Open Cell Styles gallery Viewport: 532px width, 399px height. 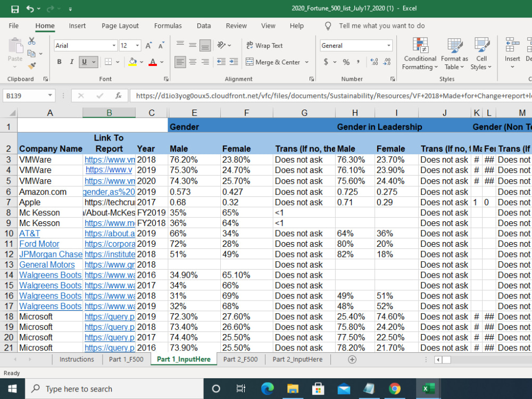coord(481,54)
